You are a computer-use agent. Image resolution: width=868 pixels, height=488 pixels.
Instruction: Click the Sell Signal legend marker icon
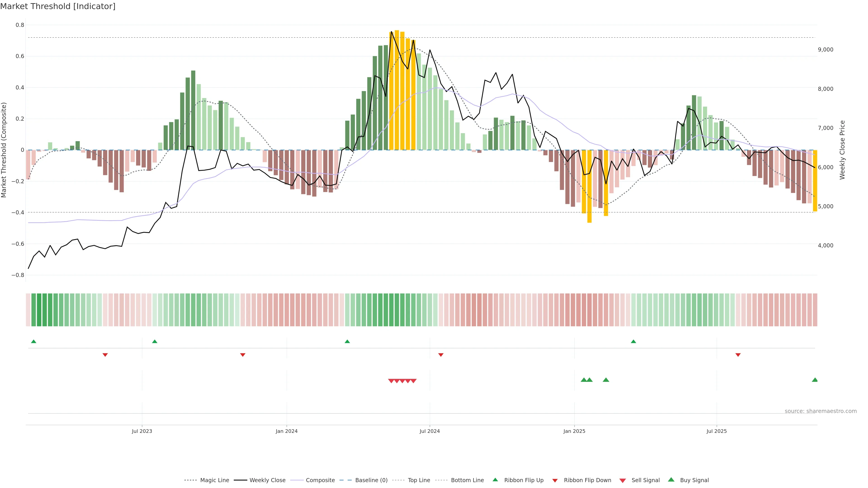tap(622, 480)
